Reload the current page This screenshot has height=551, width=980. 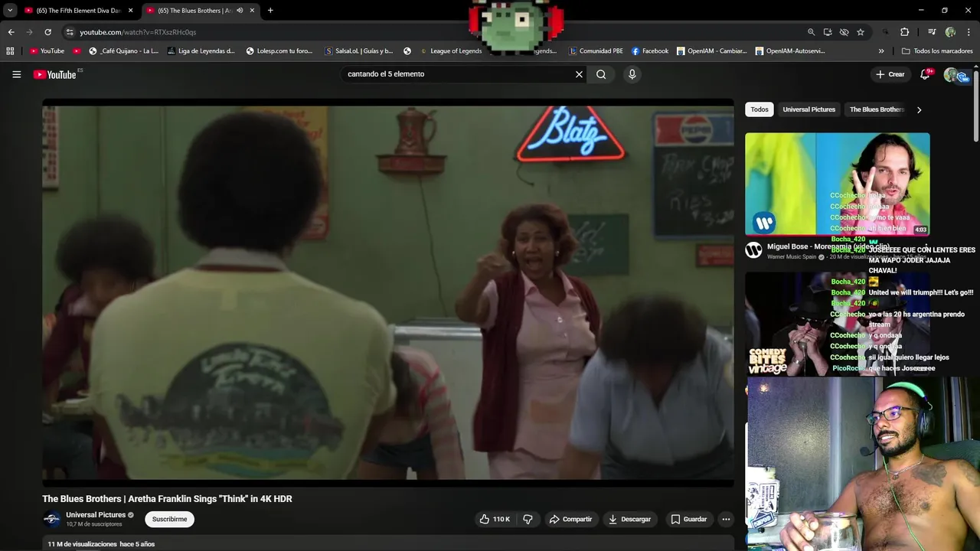click(x=47, y=32)
